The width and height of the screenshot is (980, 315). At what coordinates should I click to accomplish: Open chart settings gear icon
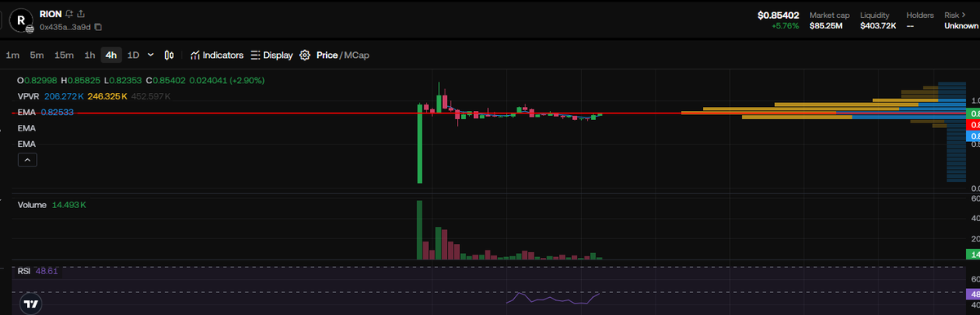tap(304, 55)
